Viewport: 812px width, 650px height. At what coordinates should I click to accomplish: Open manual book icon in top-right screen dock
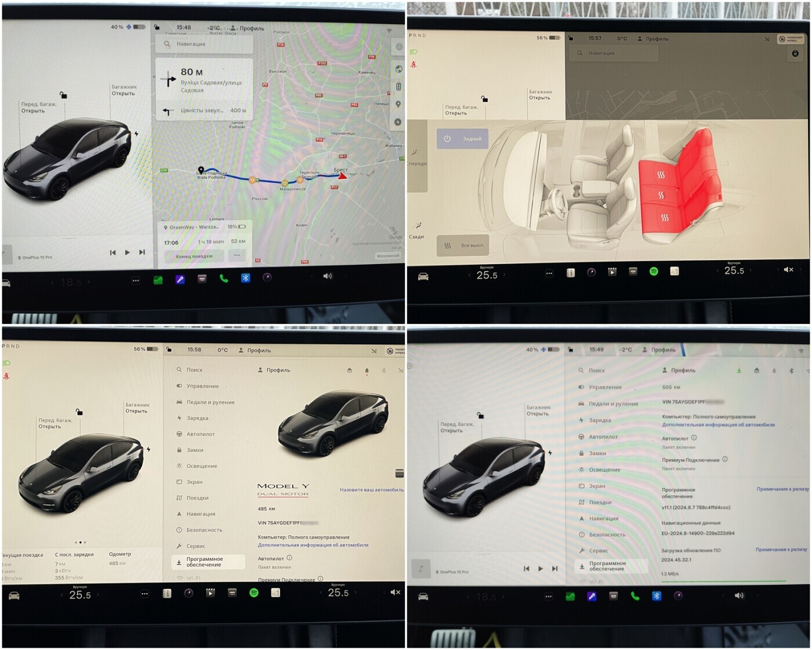click(571, 272)
